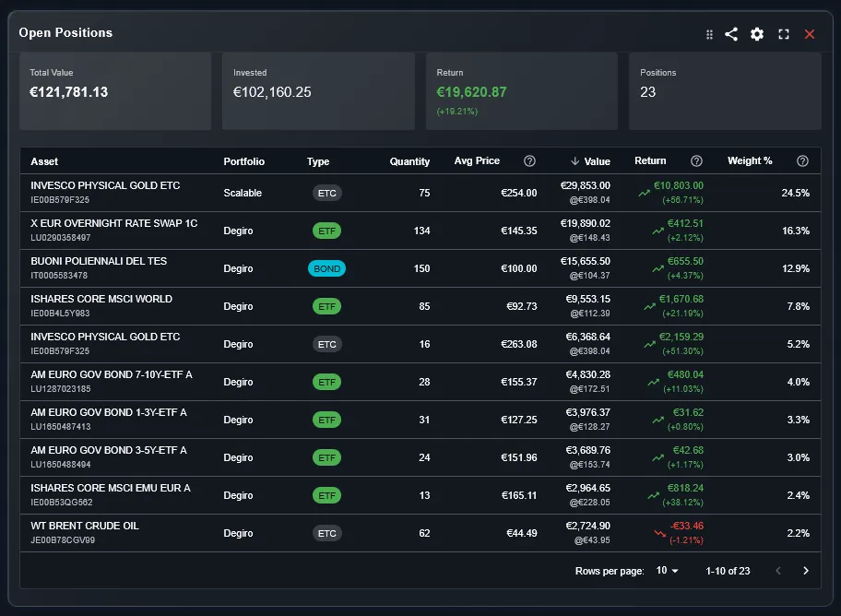The image size is (841, 616).
Task: Click the help icon beside Avg Price
Action: pos(529,160)
